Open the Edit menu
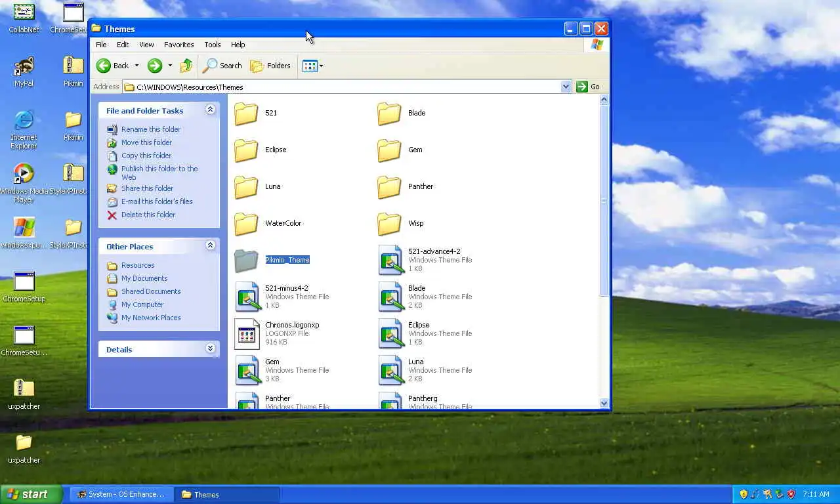This screenshot has height=504, width=840. click(x=123, y=45)
